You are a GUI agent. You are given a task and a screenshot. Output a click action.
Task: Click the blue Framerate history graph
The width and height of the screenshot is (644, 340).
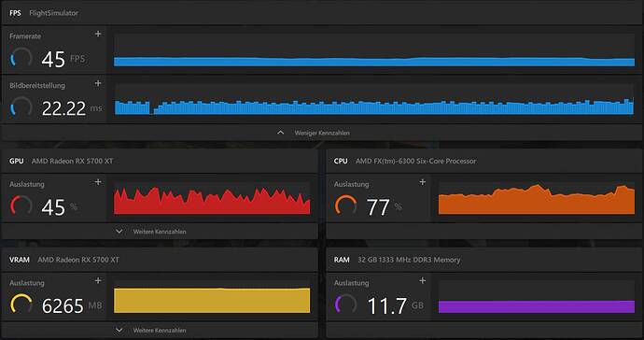pos(374,50)
